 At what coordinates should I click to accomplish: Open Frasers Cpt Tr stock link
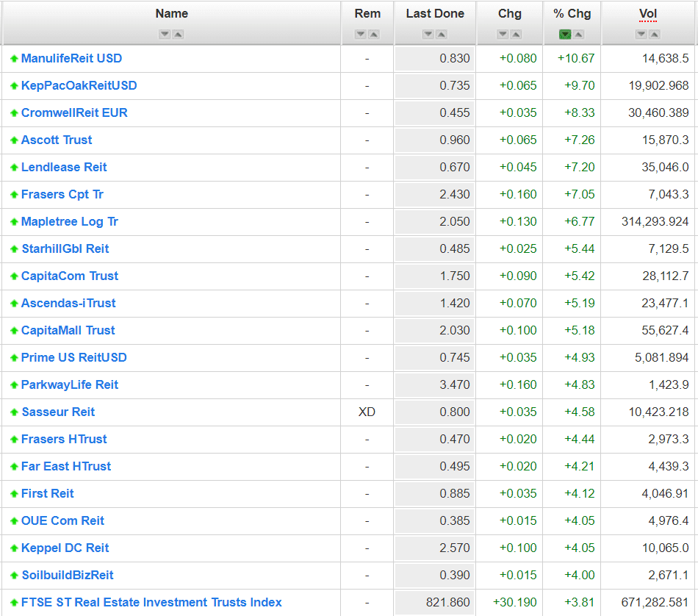(x=62, y=194)
